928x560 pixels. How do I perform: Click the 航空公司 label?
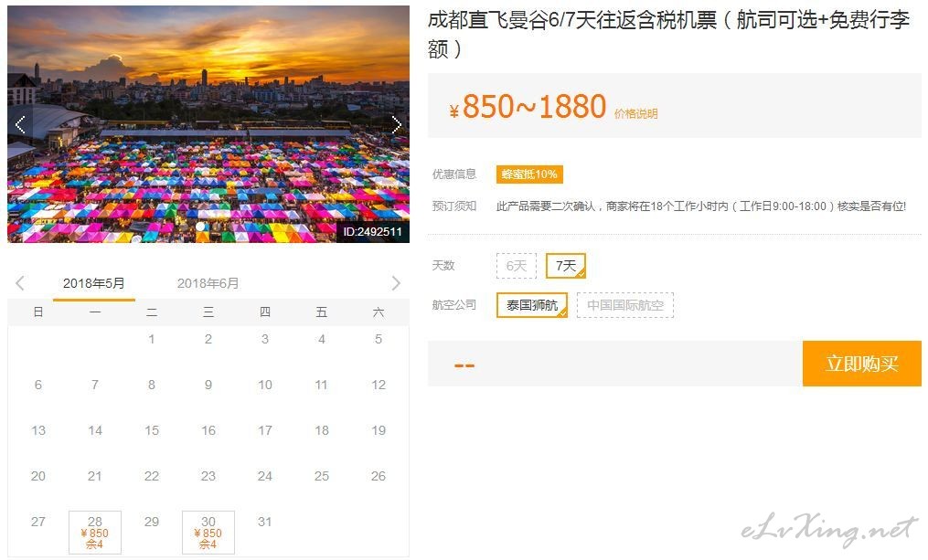coord(454,304)
